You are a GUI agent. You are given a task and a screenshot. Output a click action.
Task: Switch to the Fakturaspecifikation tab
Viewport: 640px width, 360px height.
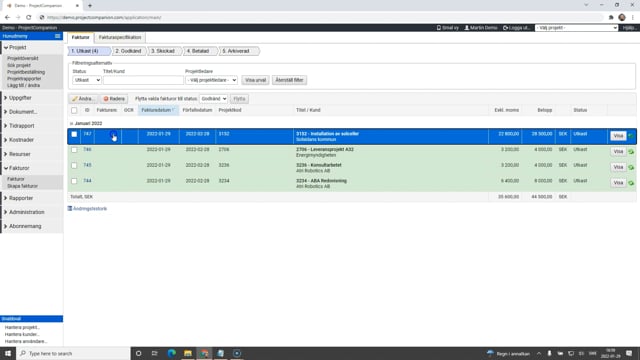pyautogui.click(x=120, y=37)
